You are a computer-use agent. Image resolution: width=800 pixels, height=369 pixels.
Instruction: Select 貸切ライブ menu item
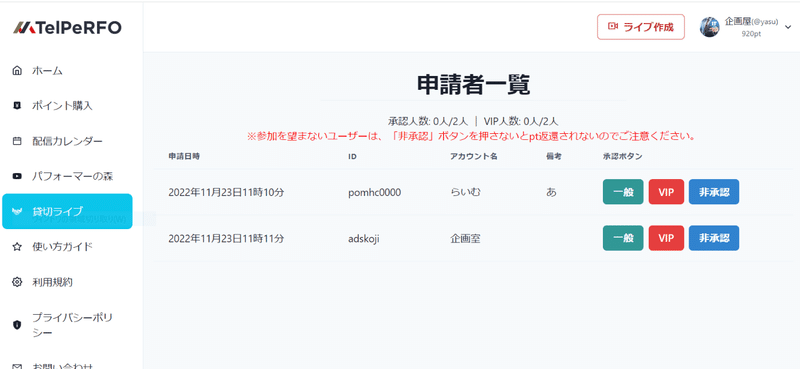[x=67, y=211]
